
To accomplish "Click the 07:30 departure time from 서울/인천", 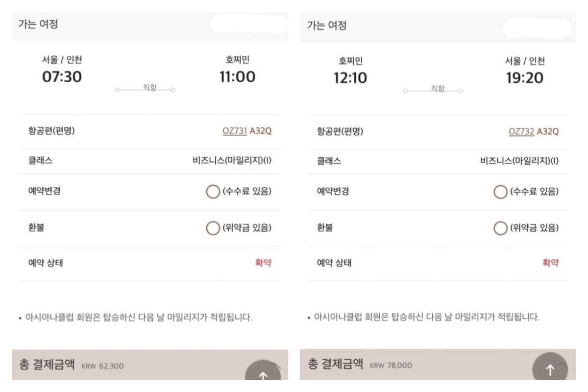I will (62, 77).
